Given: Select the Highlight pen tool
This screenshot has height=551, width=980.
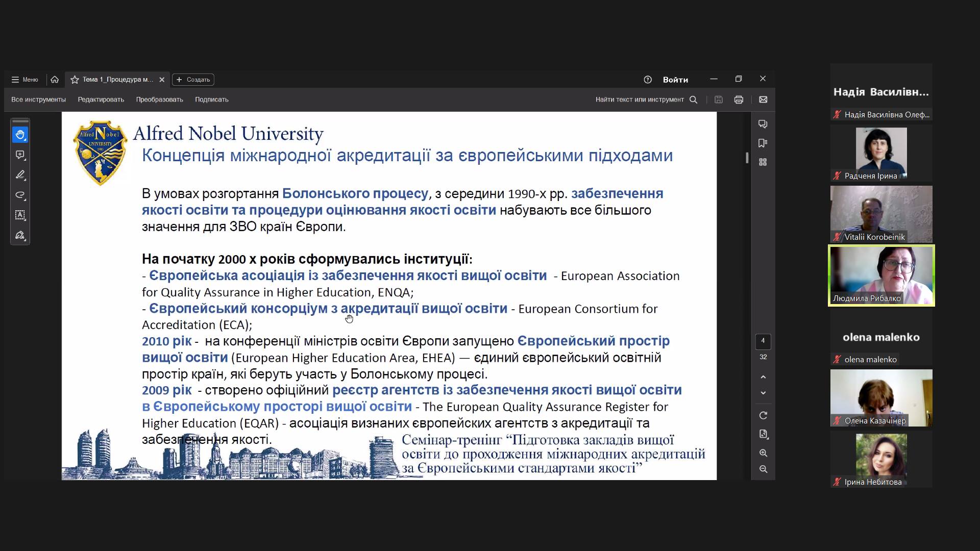Looking at the screenshot, I should [20, 174].
